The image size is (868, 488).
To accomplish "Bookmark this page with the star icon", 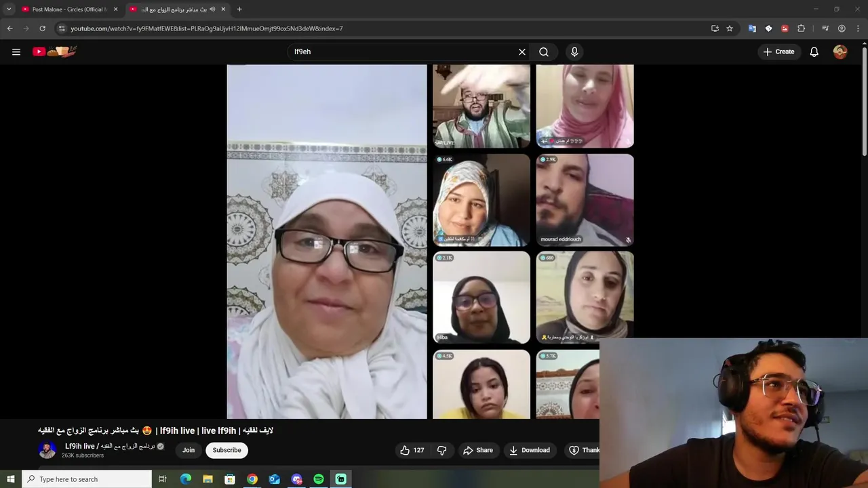I will click(x=730, y=28).
